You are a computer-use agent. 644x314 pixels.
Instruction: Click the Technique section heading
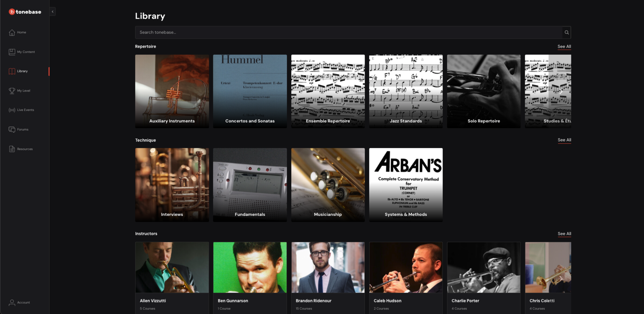tap(146, 140)
